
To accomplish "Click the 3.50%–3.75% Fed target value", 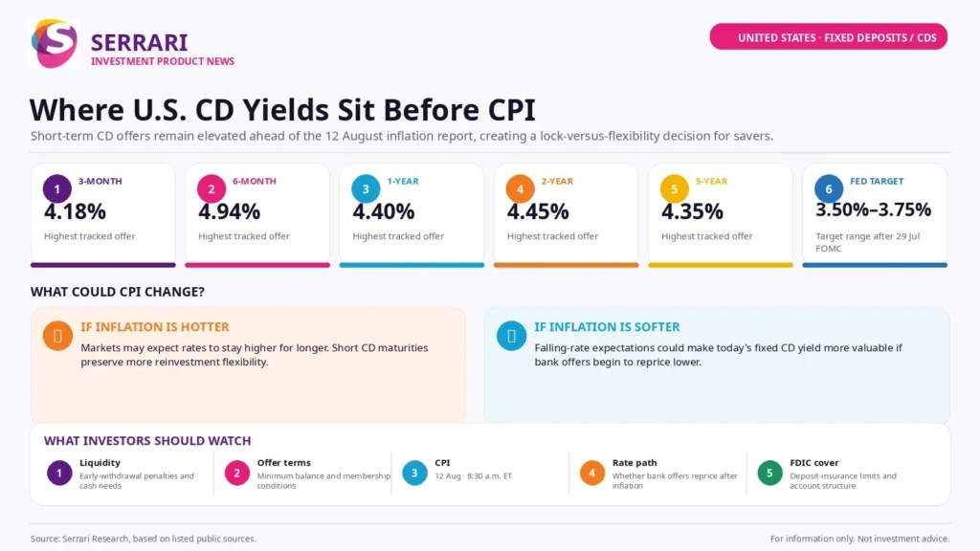I will (x=873, y=209).
